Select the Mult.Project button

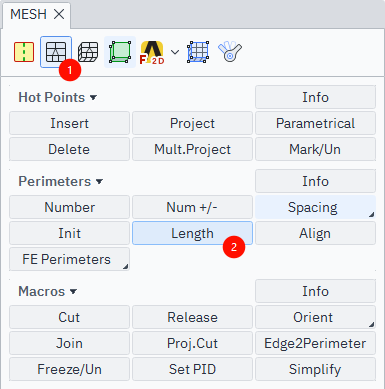[192, 149]
